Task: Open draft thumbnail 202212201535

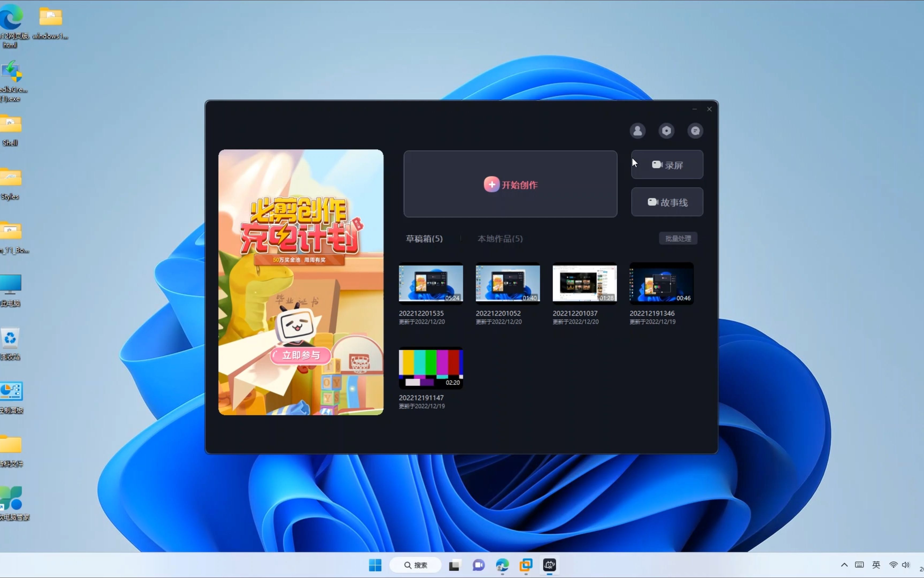Action: coord(431,284)
